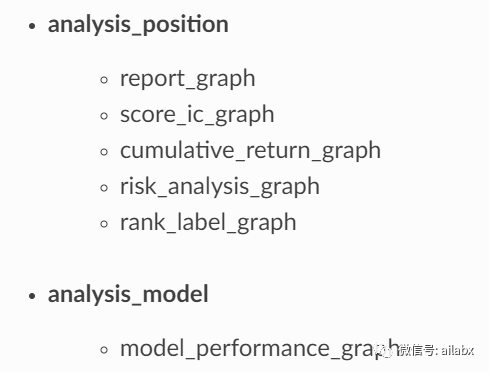The width and height of the screenshot is (489, 372).
Task: Click the hollow bullet beside score_ic_graph
Action: click(x=104, y=116)
